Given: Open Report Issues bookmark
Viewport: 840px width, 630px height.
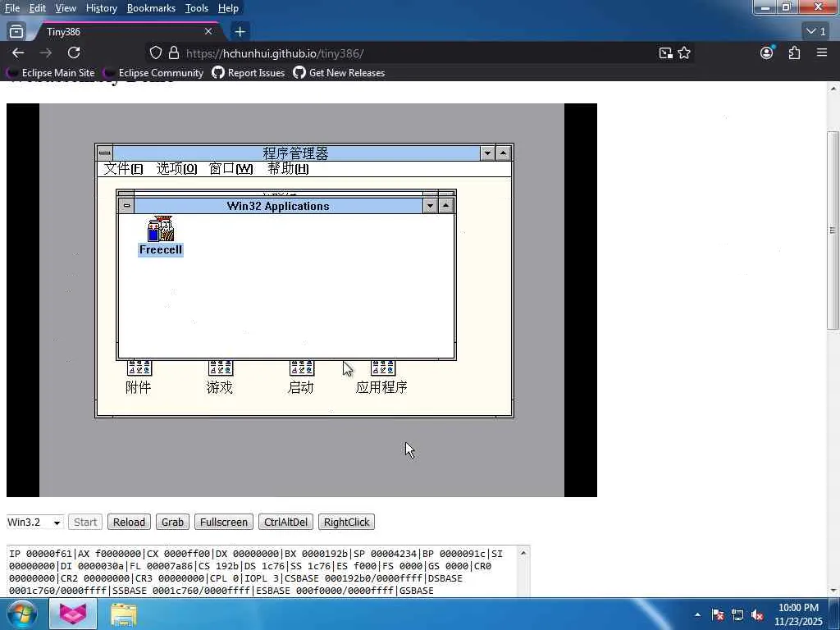Looking at the screenshot, I should (249, 73).
